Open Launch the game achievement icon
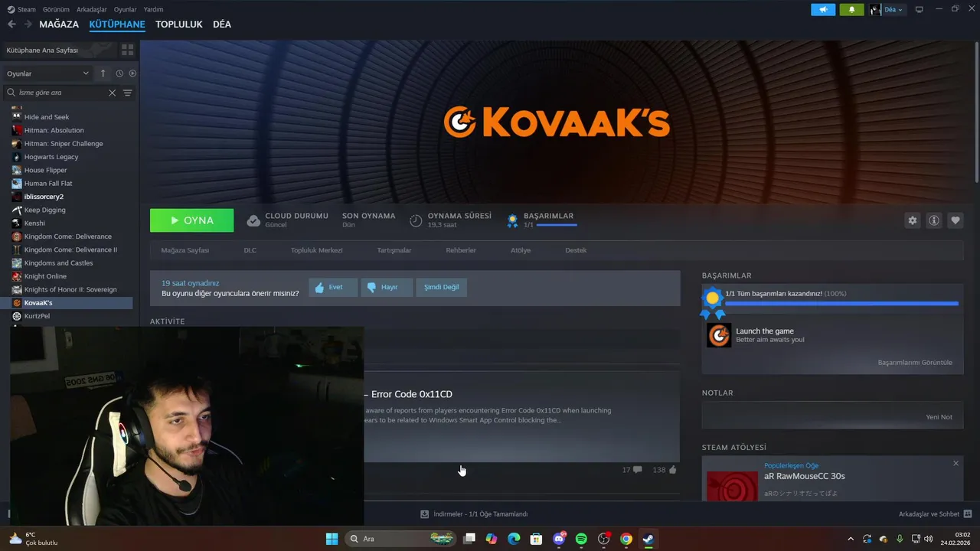The width and height of the screenshot is (980, 551). point(719,335)
